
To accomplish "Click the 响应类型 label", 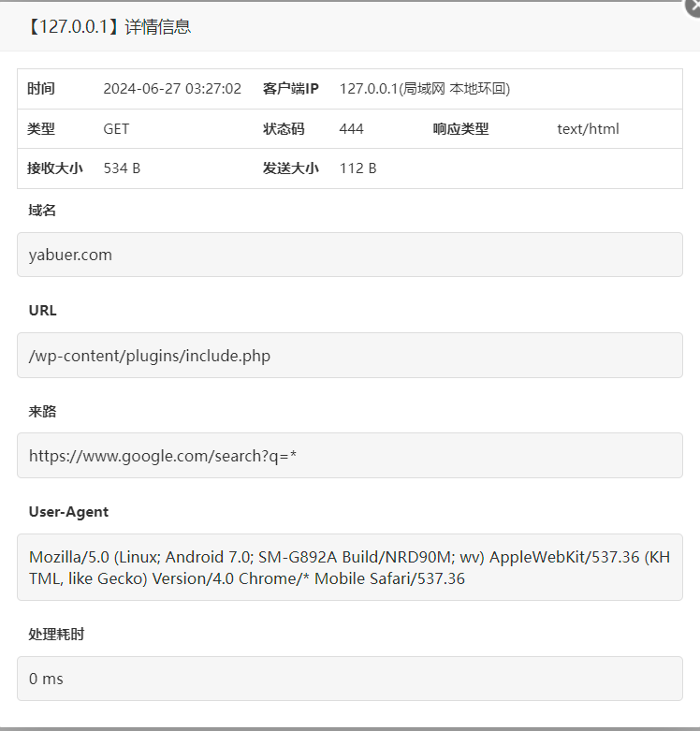I will 461,128.
